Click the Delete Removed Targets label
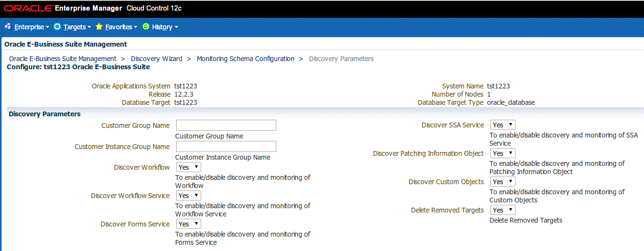This screenshot has height=251, width=644. click(x=447, y=210)
